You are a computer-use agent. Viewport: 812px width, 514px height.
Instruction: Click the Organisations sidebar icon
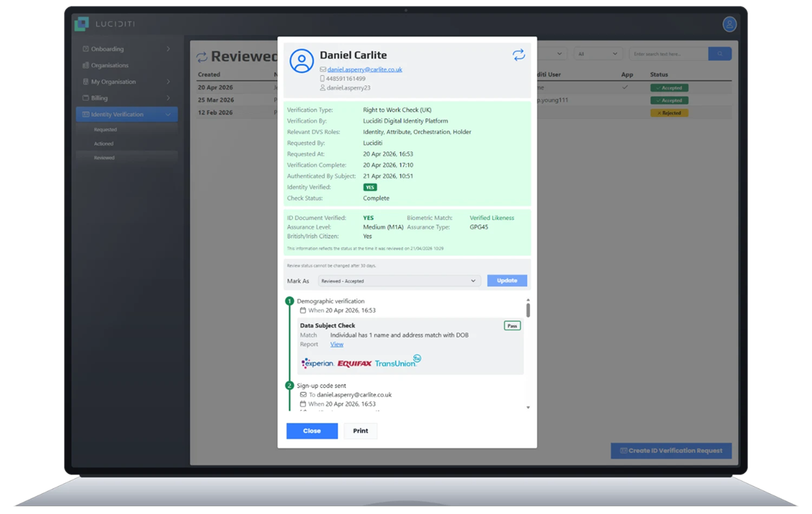coord(86,65)
